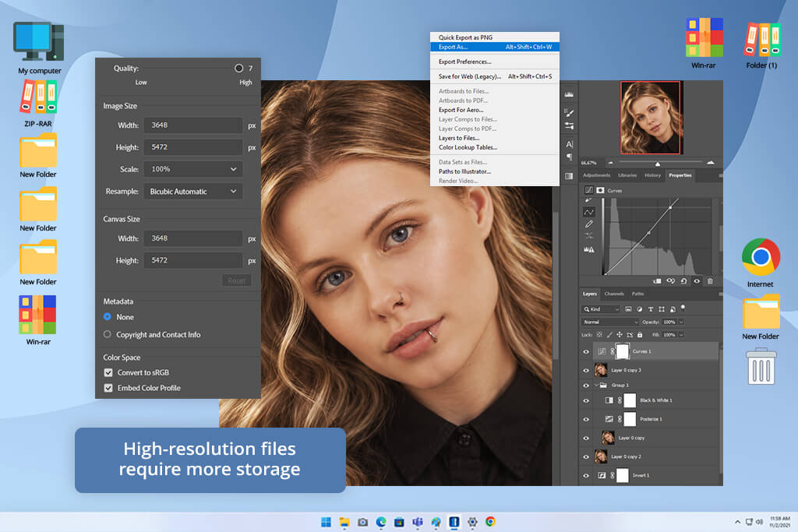
Task: Click the smooth curve values icon
Action: pos(589,236)
